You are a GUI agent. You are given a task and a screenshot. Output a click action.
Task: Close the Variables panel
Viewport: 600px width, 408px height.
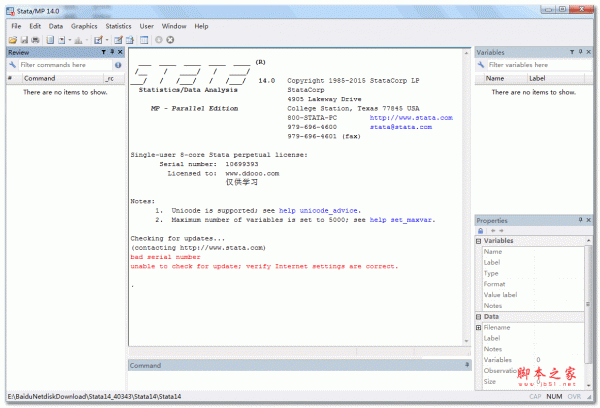(589, 52)
